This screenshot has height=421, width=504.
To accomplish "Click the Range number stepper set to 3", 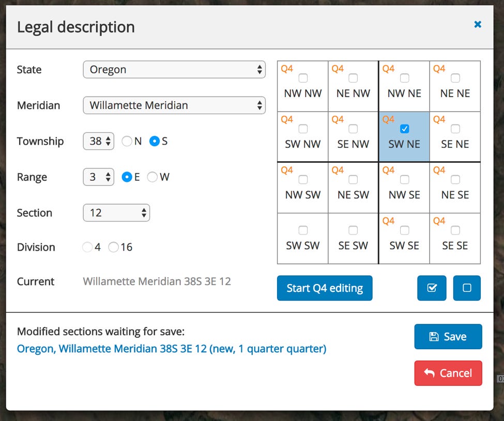I will click(98, 177).
